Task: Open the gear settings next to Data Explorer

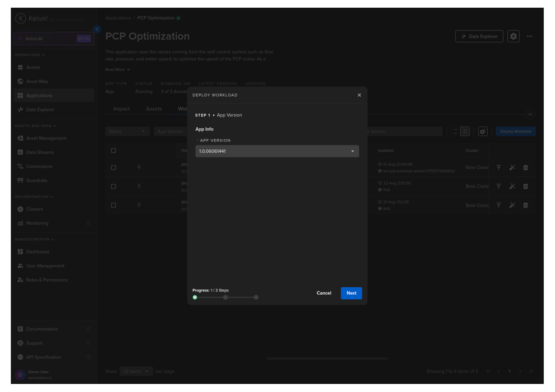Action: click(x=513, y=36)
